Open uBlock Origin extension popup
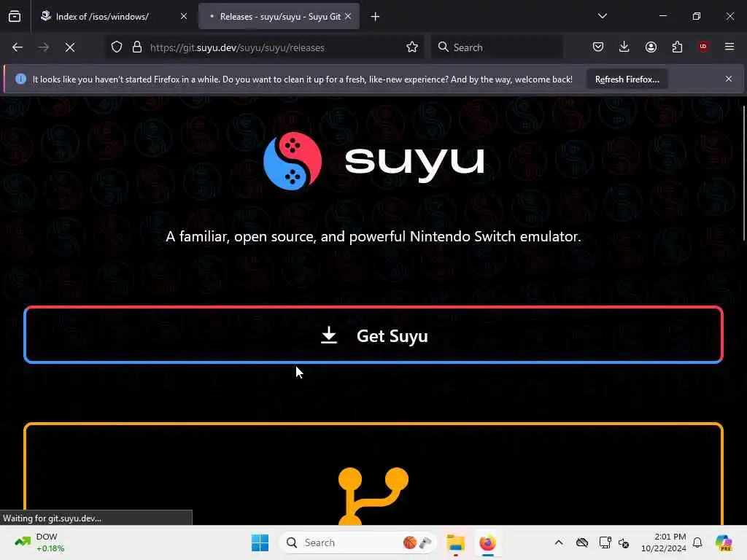 click(703, 47)
